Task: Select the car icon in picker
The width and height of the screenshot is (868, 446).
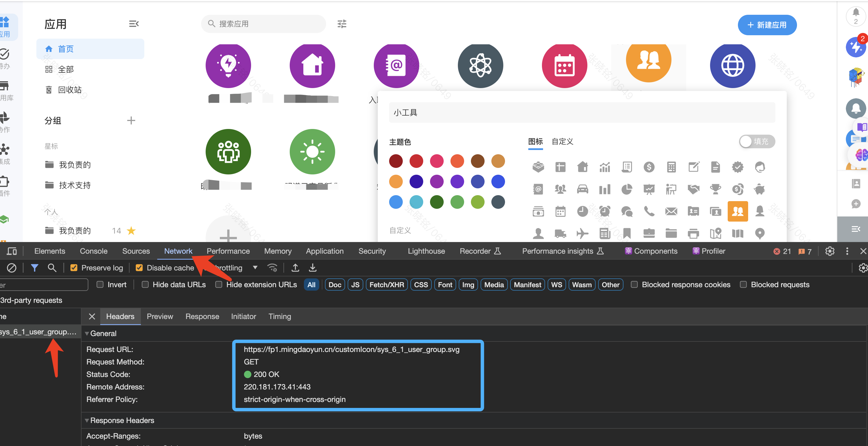Action: [x=582, y=189]
